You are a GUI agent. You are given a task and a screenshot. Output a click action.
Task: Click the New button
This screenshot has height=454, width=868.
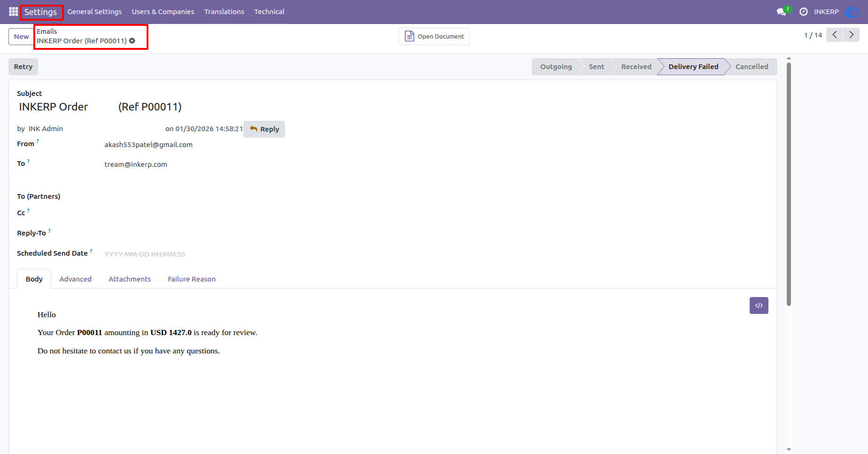click(x=21, y=37)
